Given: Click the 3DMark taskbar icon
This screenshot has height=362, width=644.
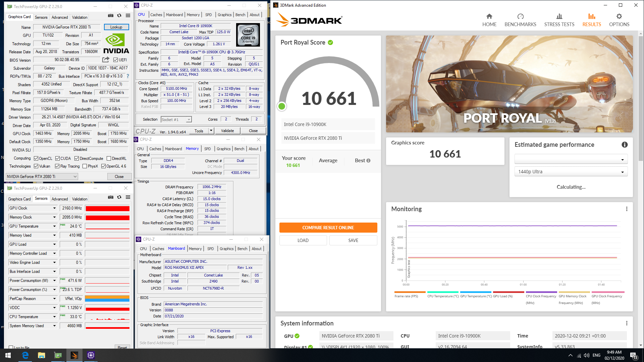Looking at the screenshot, I should (x=74, y=355).
